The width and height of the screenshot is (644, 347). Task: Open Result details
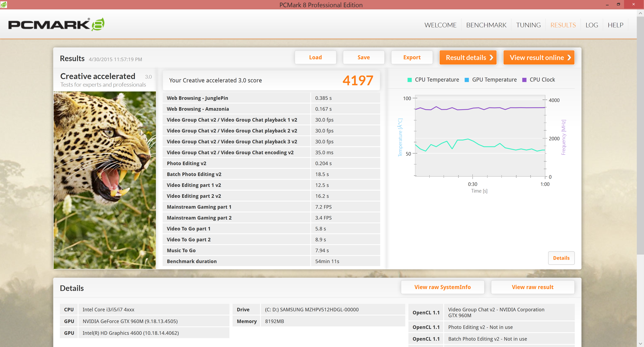[x=468, y=57]
